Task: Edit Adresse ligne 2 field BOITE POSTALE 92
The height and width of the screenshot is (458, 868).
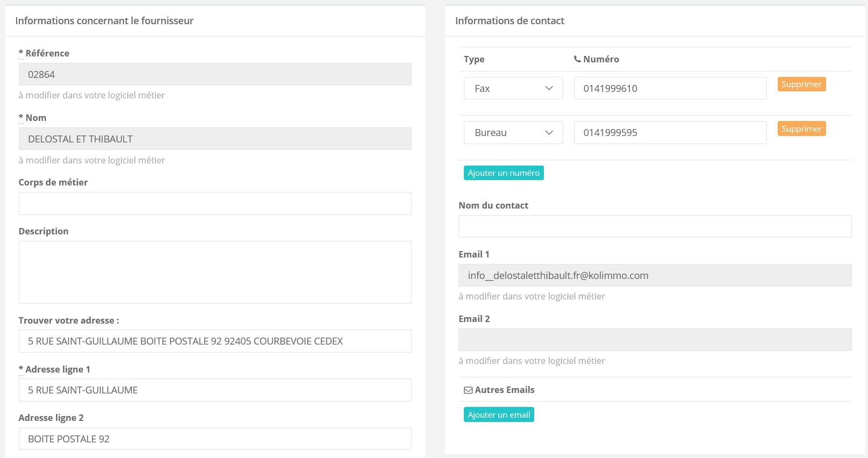Action: pos(215,439)
